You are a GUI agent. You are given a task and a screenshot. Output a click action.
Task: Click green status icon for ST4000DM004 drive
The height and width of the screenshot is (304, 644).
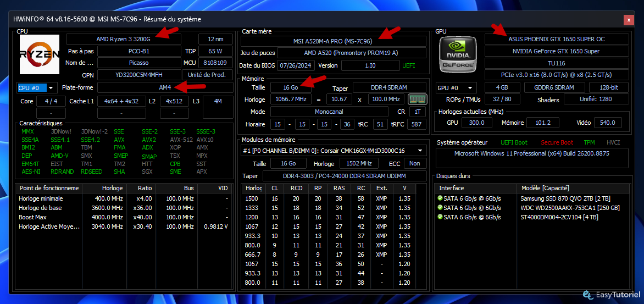pos(440,217)
